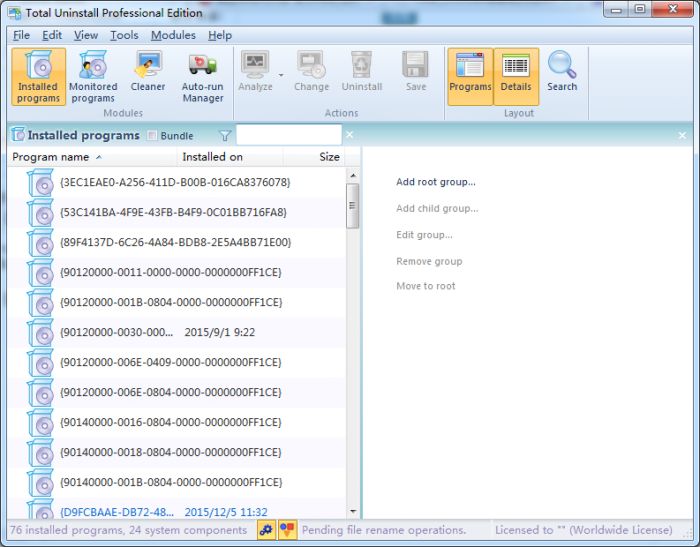Click icon of {53C141BA-4F9E program
Screen dimensions: 700x547
pyautogui.click(x=40, y=212)
